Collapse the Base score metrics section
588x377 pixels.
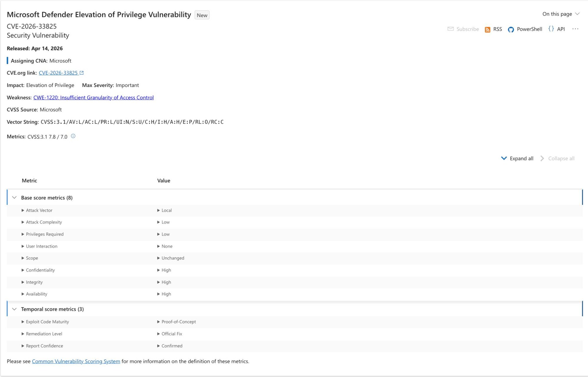14,197
